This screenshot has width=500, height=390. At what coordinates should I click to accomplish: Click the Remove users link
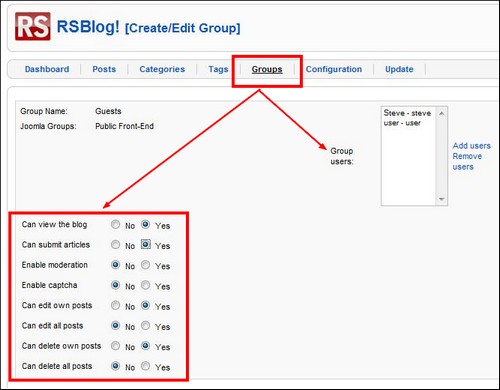467,161
